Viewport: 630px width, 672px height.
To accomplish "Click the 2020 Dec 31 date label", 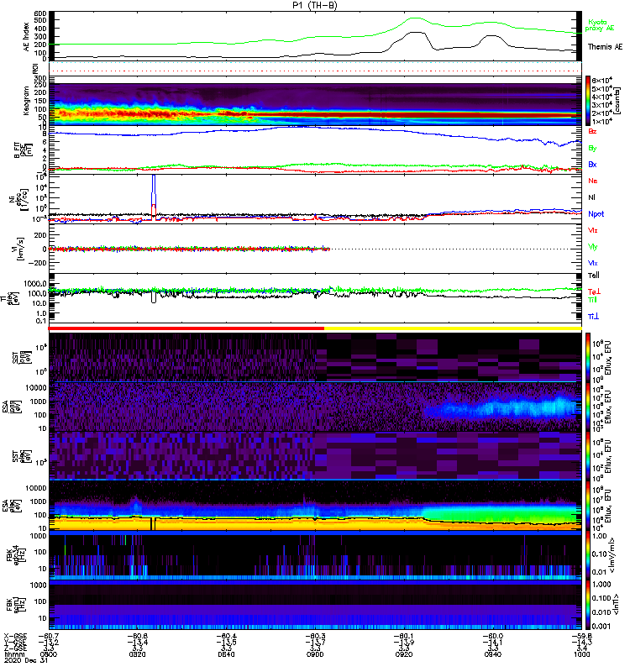I will [26, 660].
